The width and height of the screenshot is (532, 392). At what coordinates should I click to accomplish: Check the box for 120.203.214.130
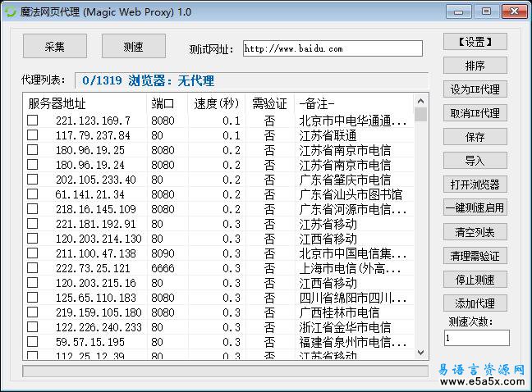coord(33,239)
